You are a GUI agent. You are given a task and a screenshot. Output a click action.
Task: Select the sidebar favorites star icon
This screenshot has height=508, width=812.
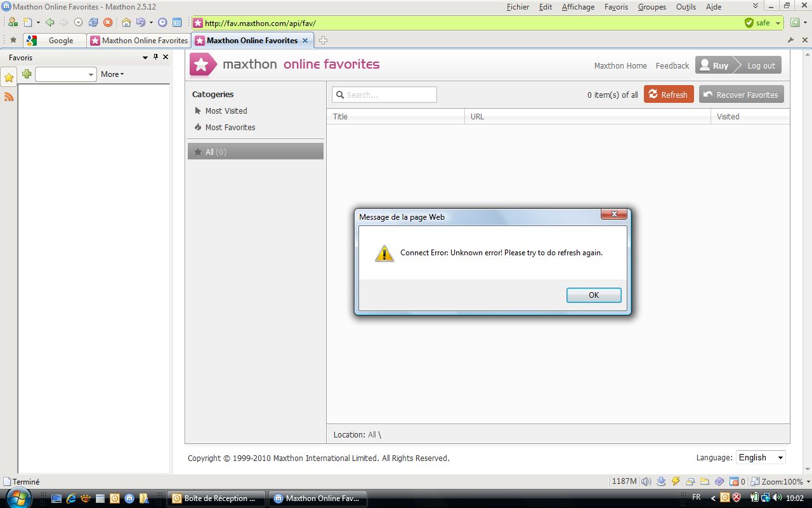click(9, 77)
